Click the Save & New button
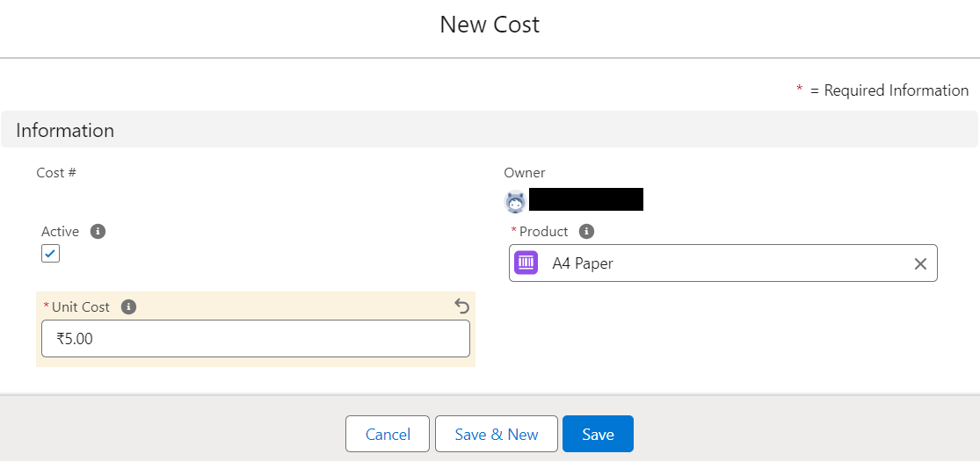 [497, 434]
